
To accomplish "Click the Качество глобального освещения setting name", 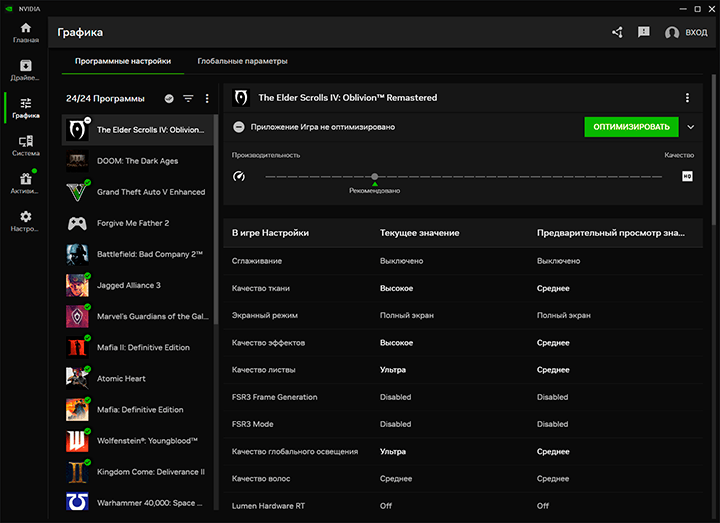I will pos(295,452).
